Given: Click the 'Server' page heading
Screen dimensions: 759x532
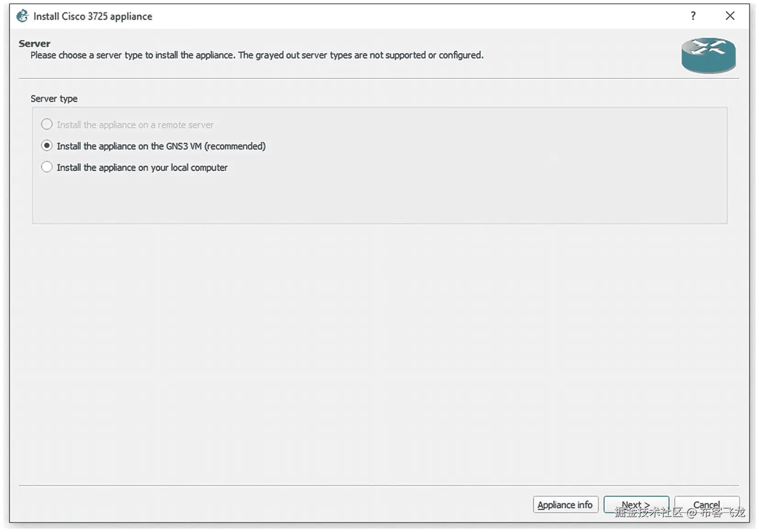Looking at the screenshot, I should 34,44.
